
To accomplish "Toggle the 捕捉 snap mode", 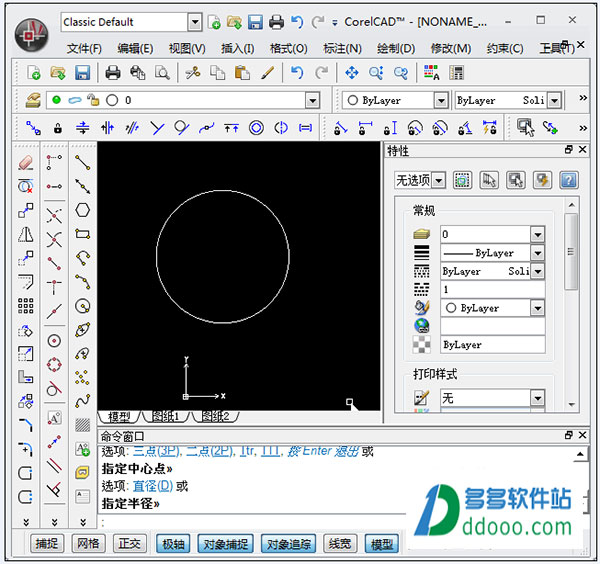I will coord(47,543).
